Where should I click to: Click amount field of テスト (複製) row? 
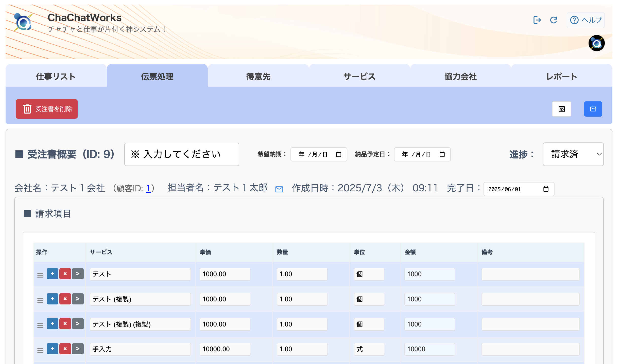(x=430, y=299)
